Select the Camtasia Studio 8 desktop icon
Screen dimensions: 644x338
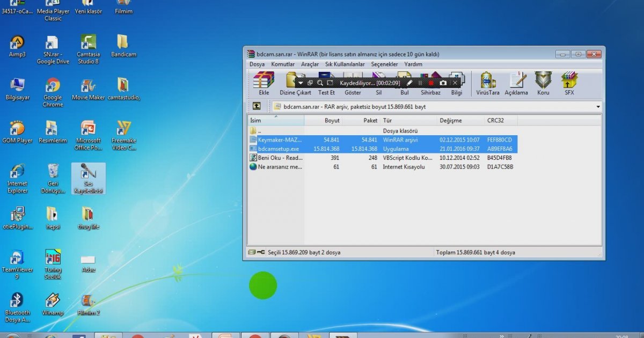point(88,49)
